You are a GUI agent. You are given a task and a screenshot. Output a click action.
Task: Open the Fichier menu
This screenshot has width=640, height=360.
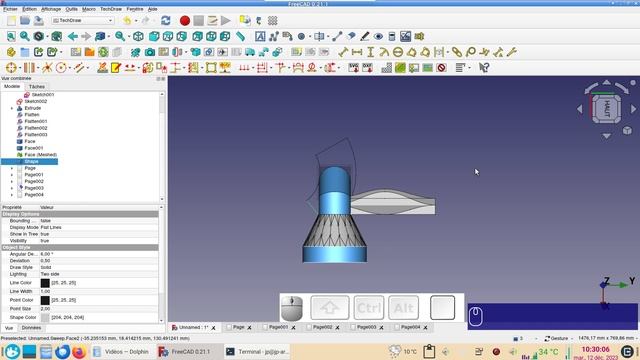tap(10, 9)
